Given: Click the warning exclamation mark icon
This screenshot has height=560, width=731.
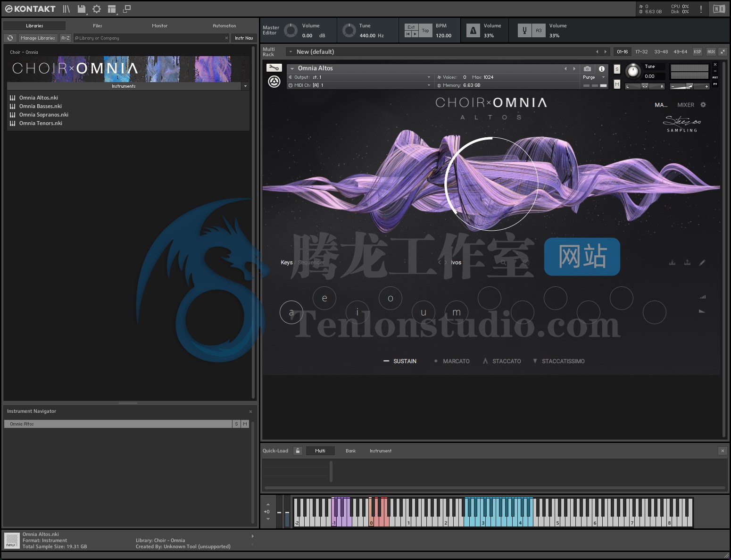Looking at the screenshot, I should 701,9.
